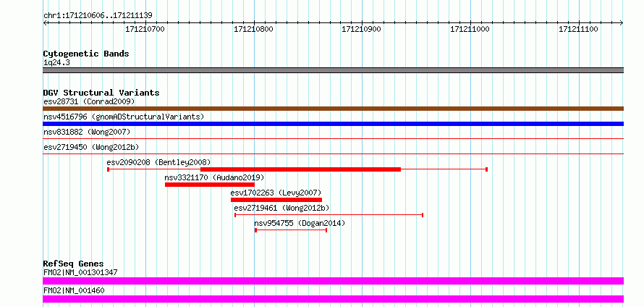
Task: Click ruler position 171211000
Action: pos(470,29)
